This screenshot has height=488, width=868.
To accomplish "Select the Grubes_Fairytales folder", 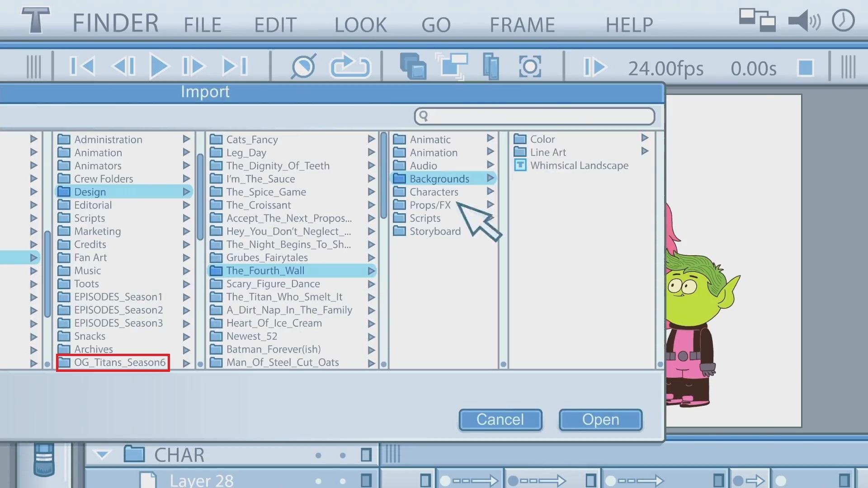I will (x=259, y=258).
